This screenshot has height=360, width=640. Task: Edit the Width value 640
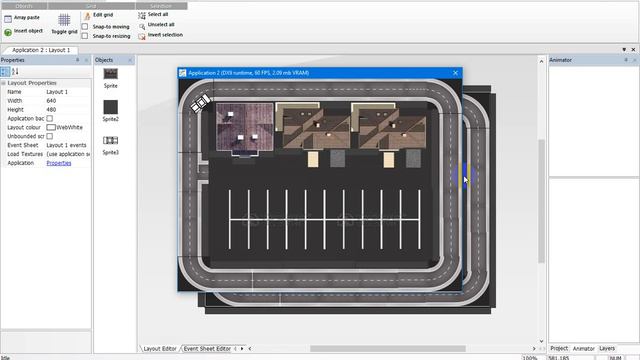[x=68, y=101]
